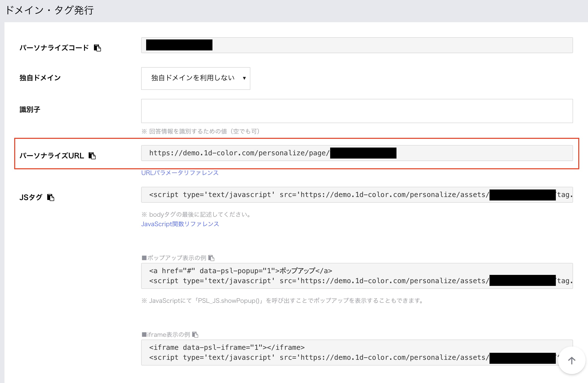Copy the iframe表示の例 code sample
This screenshot has height=383, width=588.
pos(195,335)
